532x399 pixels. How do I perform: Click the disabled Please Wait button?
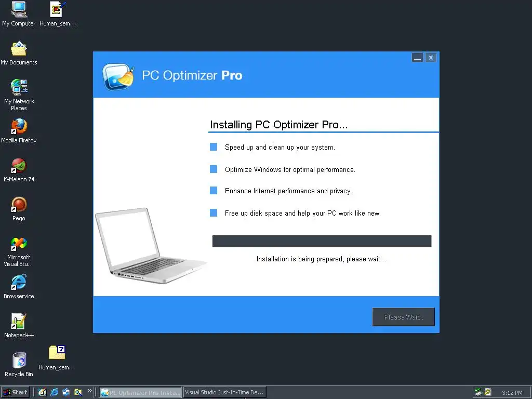pos(403,317)
